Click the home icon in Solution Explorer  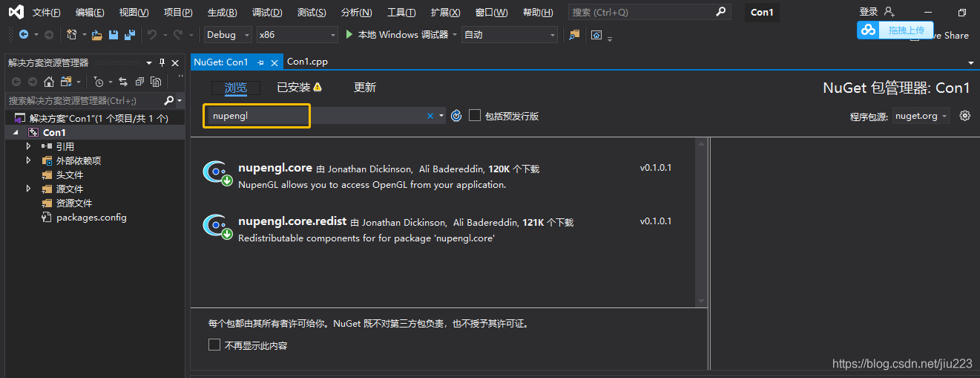49,82
